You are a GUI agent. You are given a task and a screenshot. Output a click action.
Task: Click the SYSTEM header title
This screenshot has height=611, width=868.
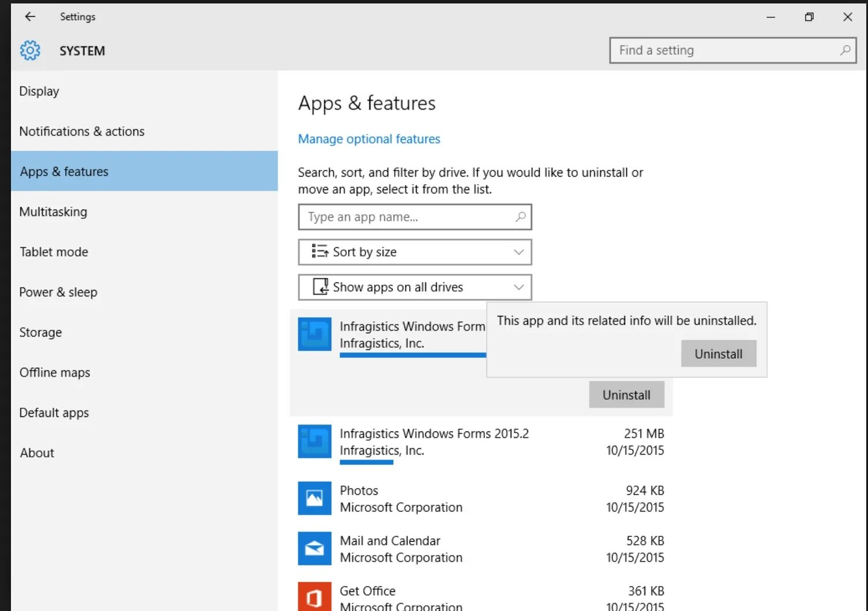point(82,51)
